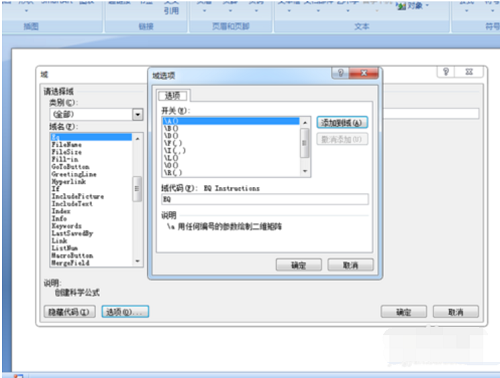
Task: Open the 类别 dropdown showing (全部)
Action: point(138,115)
